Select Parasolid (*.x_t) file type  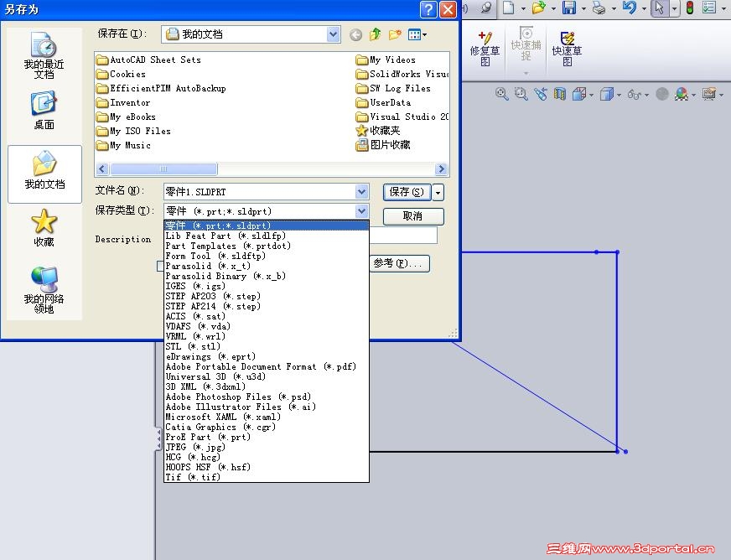[x=267, y=266]
